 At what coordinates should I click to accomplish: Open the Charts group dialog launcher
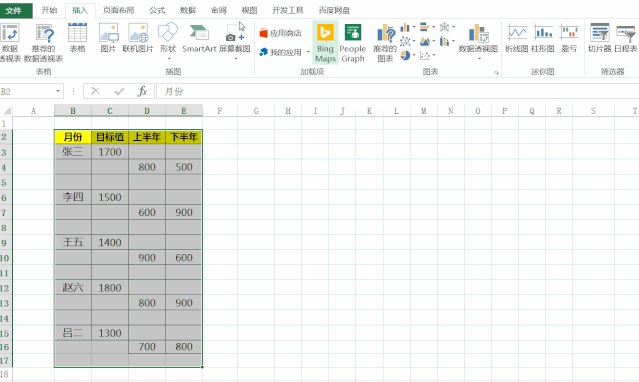(x=496, y=73)
